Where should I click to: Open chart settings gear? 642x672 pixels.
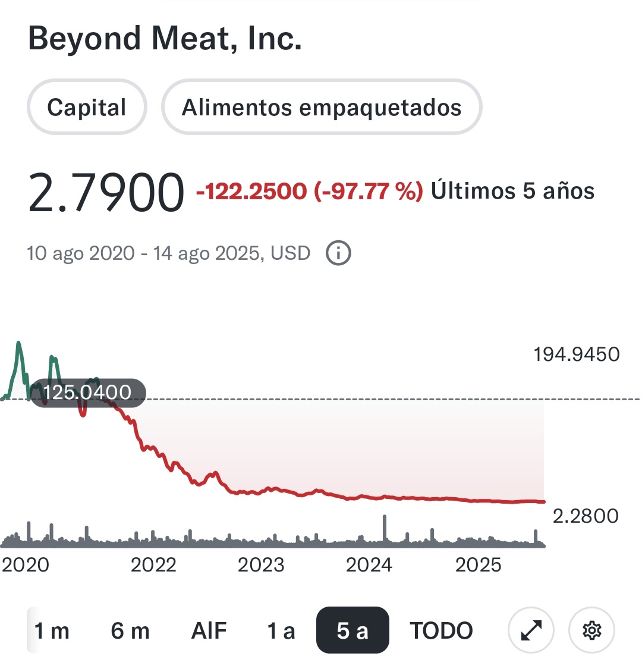click(592, 630)
